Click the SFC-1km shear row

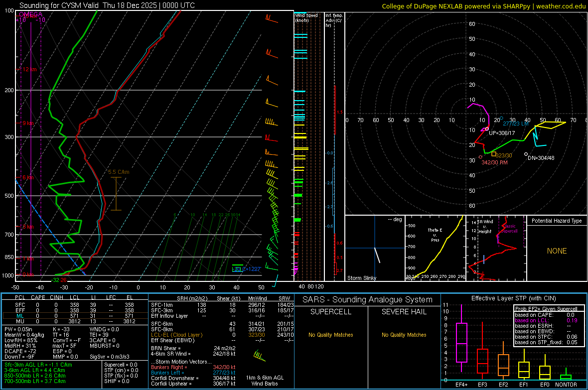(222, 305)
